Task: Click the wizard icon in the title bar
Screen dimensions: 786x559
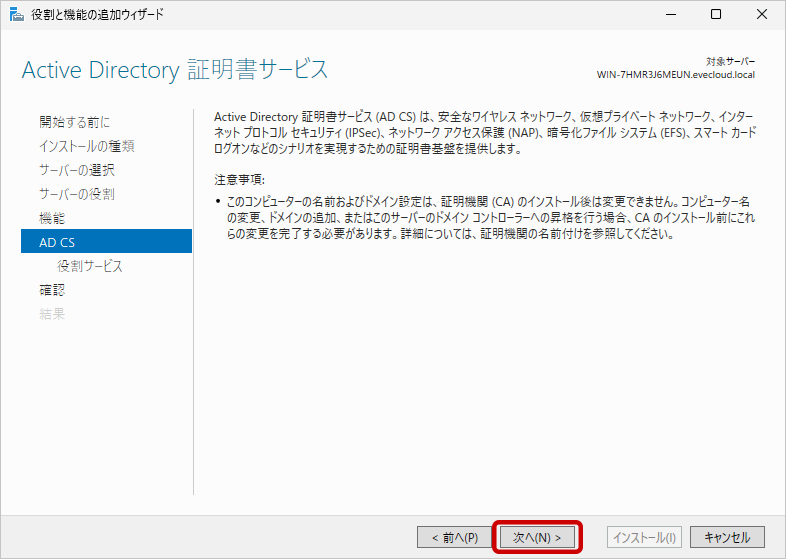Action: (14, 14)
